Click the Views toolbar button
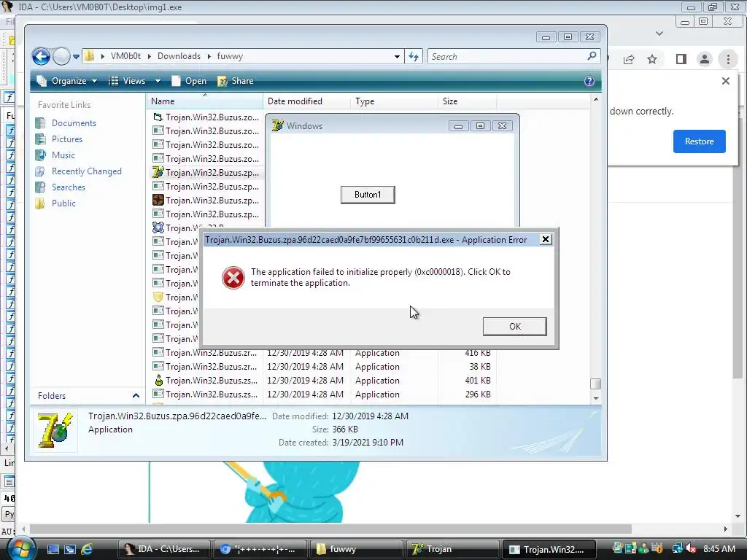 coord(128,81)
